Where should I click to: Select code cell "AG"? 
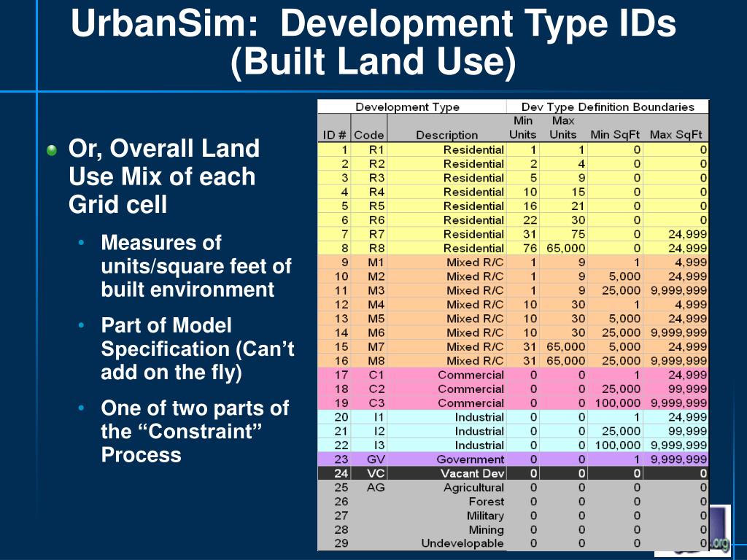[x=368, y=487]
